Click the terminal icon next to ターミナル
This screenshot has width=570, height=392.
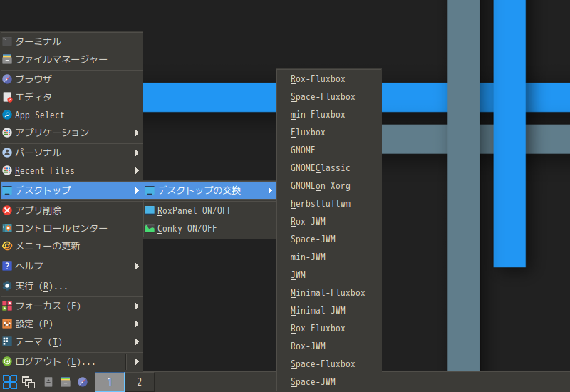pyautogui.click(x=7, y=41)
